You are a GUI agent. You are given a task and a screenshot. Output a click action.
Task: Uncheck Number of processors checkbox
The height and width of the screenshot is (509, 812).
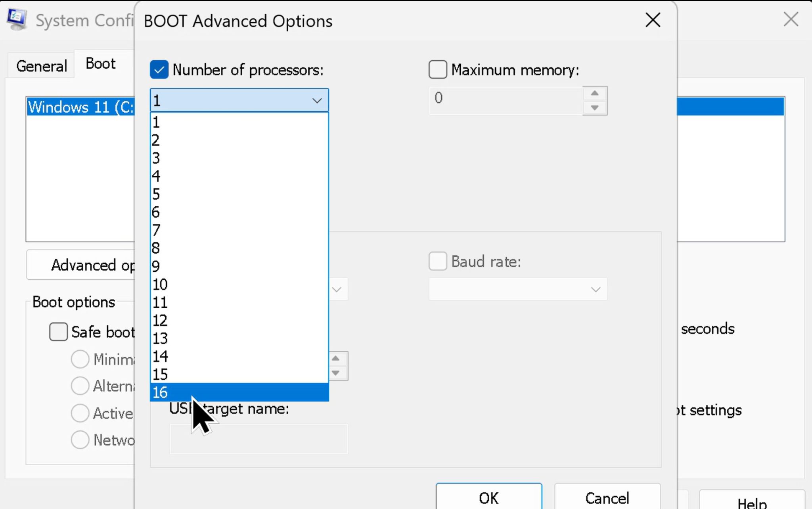[159, 70]
